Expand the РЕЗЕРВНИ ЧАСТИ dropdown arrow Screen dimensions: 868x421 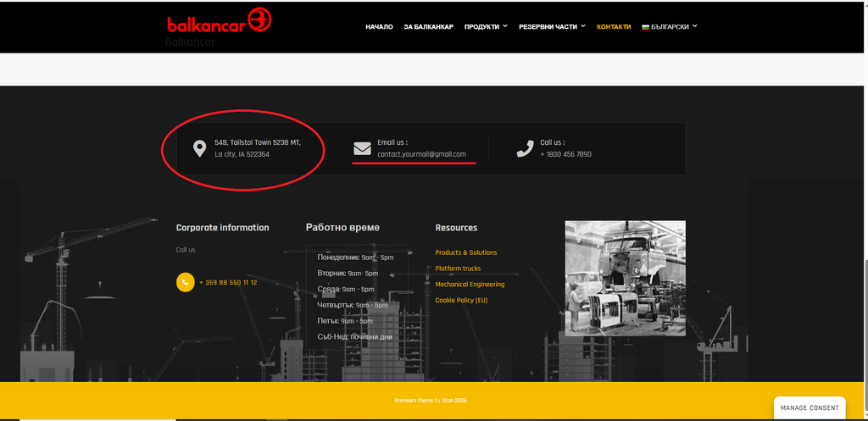pos(583,26)
